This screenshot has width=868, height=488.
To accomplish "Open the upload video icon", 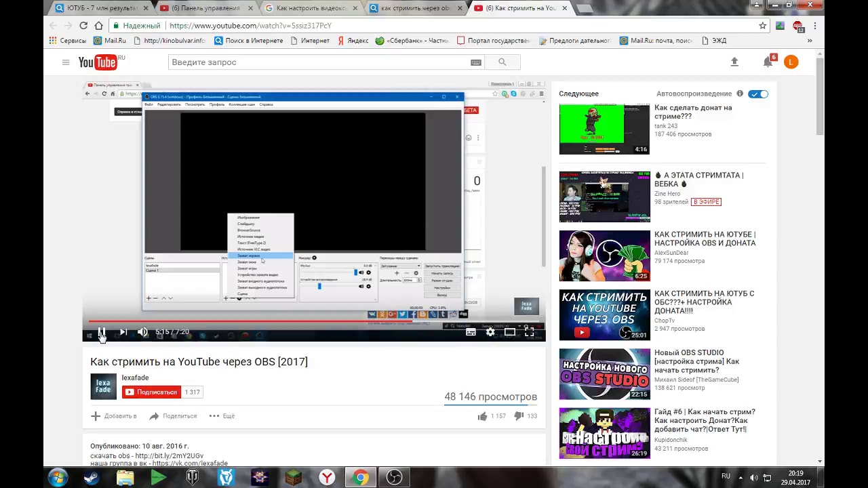I will click(734, 62).
